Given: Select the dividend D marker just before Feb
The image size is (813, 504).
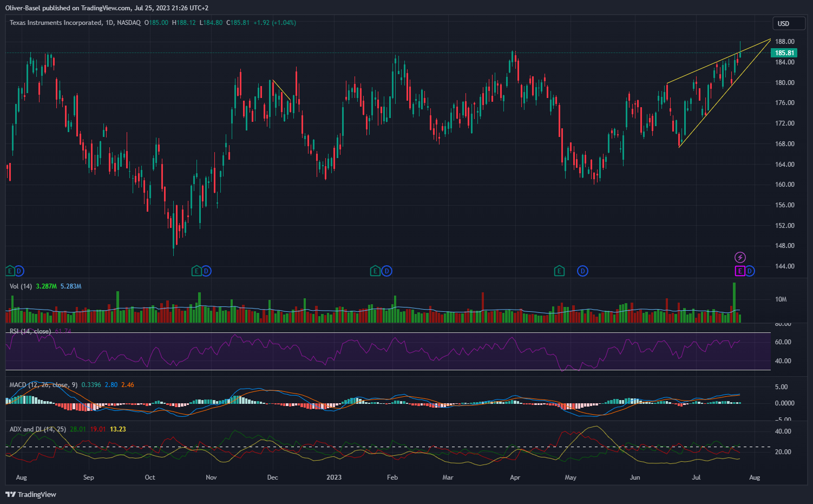Looking at the screenshot, I should (386, 271).
